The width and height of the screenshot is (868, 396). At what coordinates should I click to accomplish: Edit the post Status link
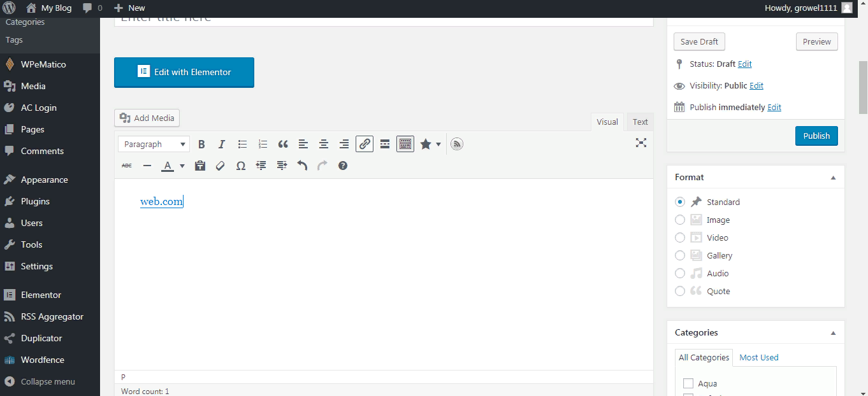[745, 64]
